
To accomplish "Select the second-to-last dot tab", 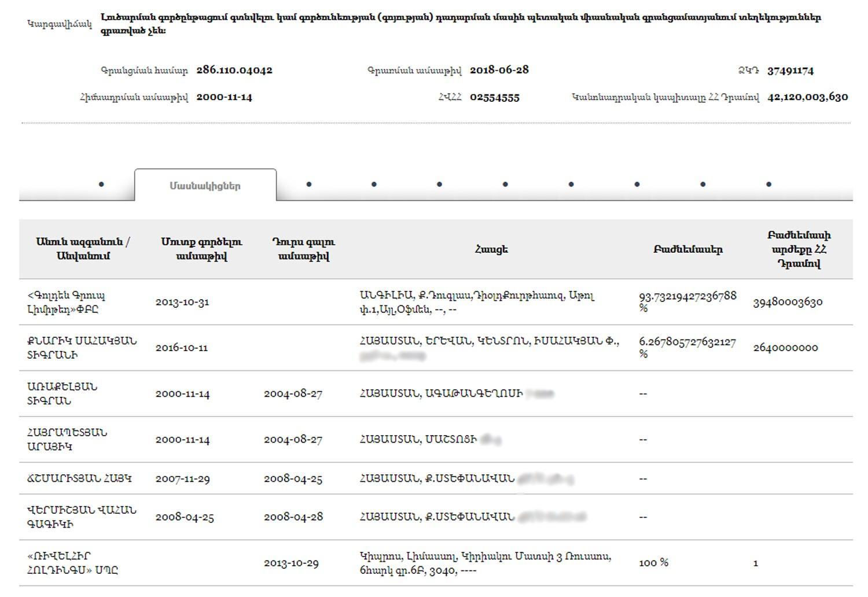I will pos(703,185).
